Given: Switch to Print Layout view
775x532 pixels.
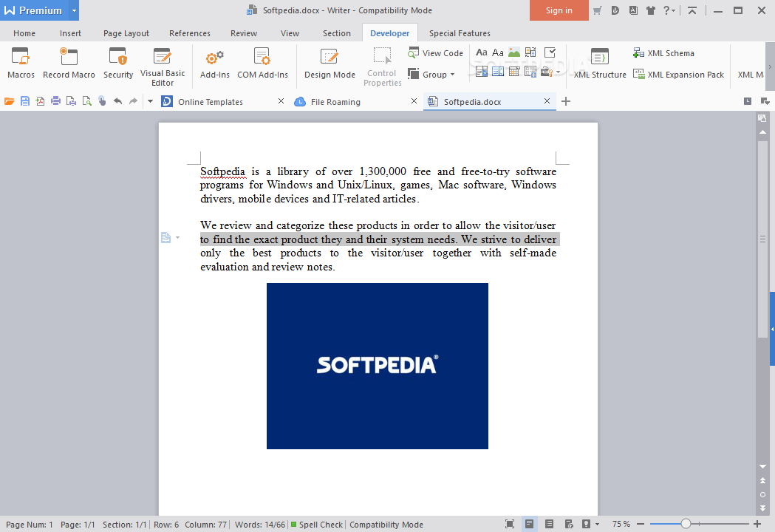Looking at the screenshot, I should tap(530, 524).
